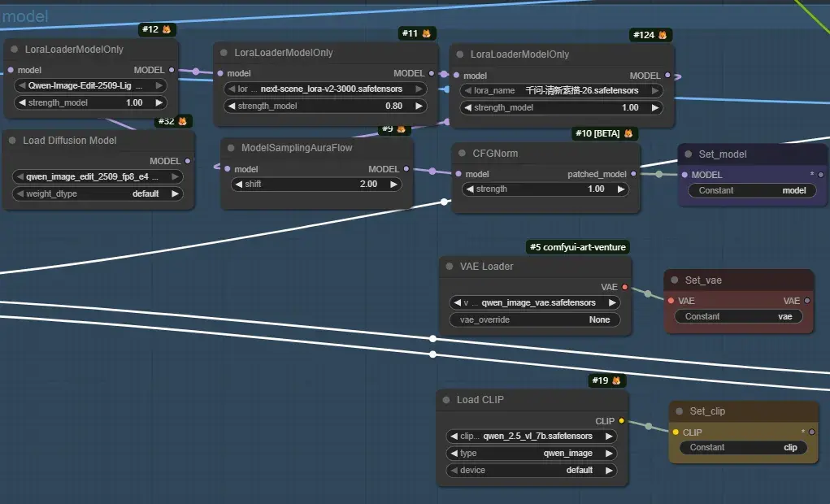Decrease strength_model on node #12

coord(22,102)
